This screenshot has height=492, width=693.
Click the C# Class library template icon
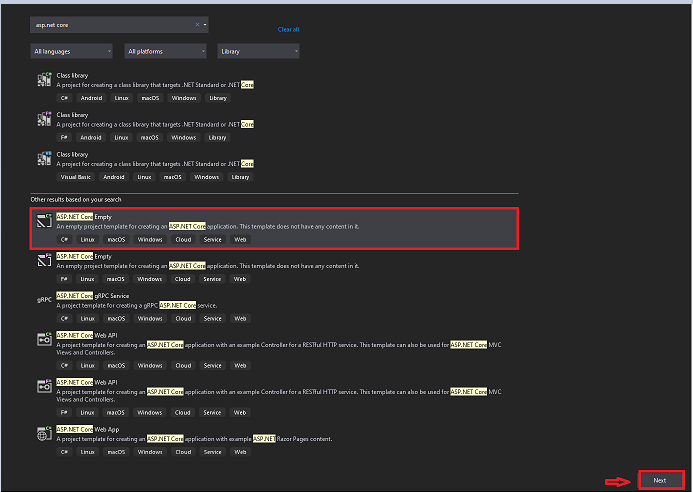point(44,80)
